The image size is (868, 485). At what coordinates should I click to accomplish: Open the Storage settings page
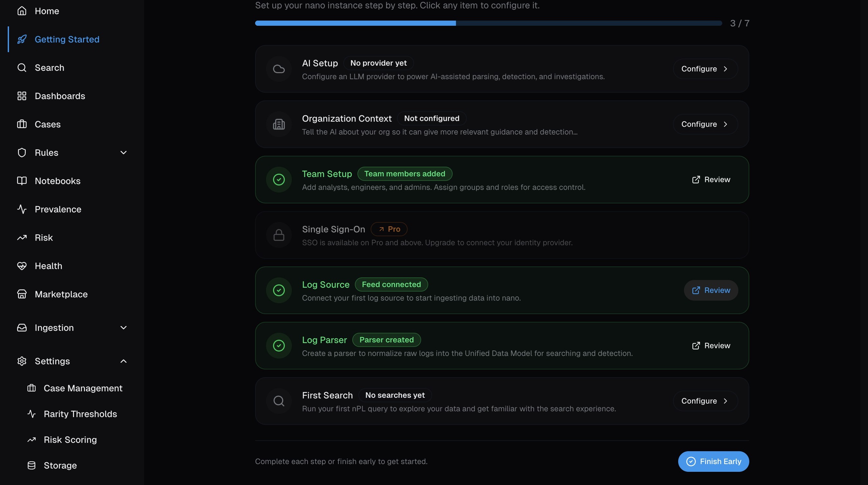60,465
